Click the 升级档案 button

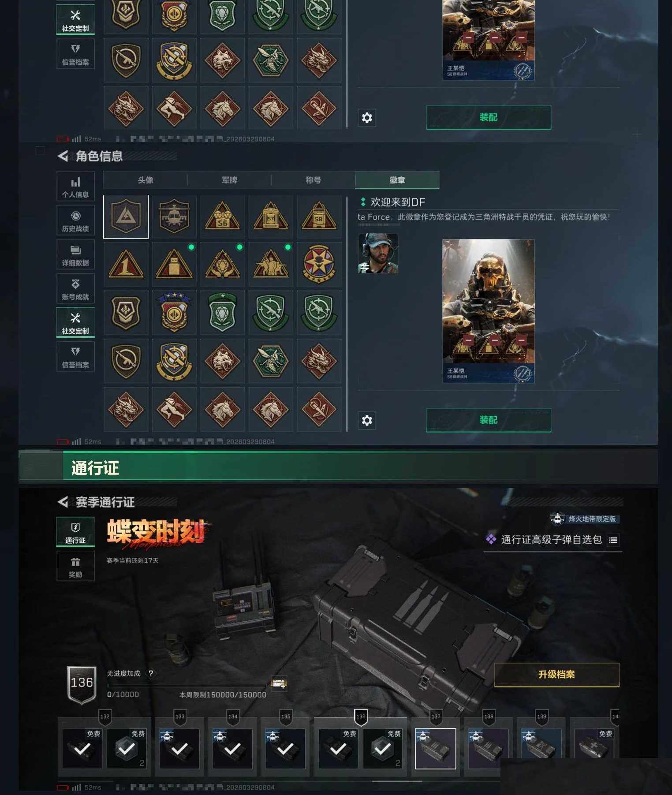coord(556,674)
